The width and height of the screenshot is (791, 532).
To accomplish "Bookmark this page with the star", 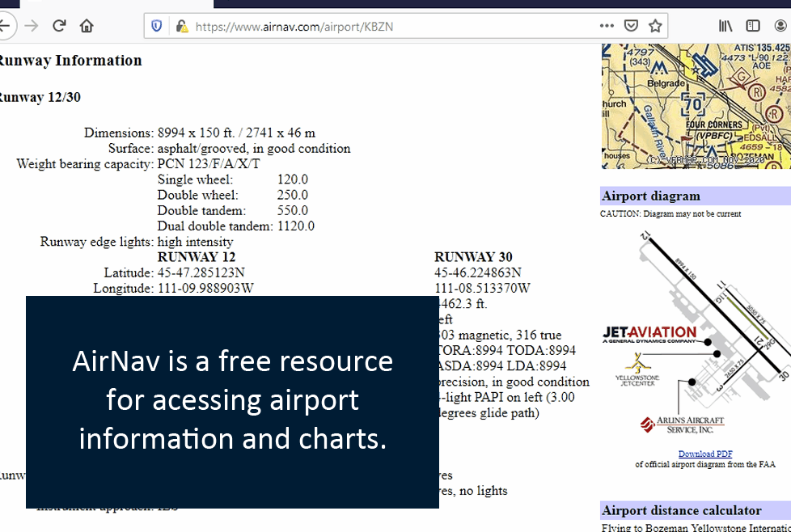I will coord(655,26).
